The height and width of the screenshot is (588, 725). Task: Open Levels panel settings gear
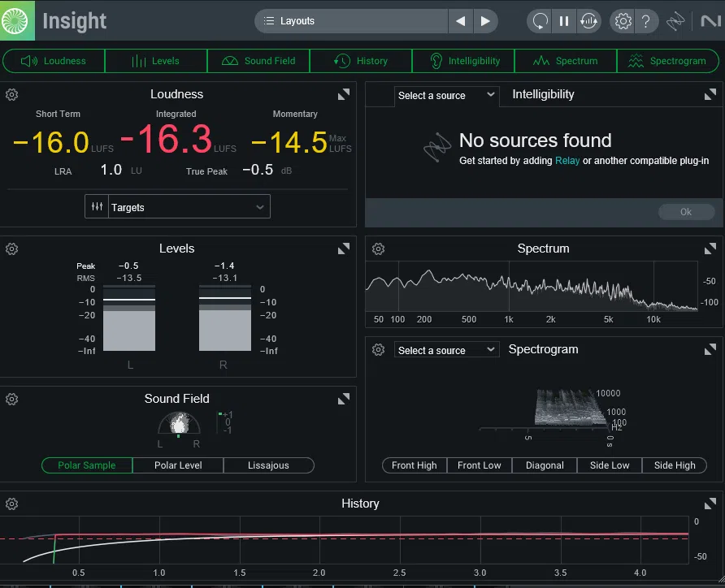point(11,249)
